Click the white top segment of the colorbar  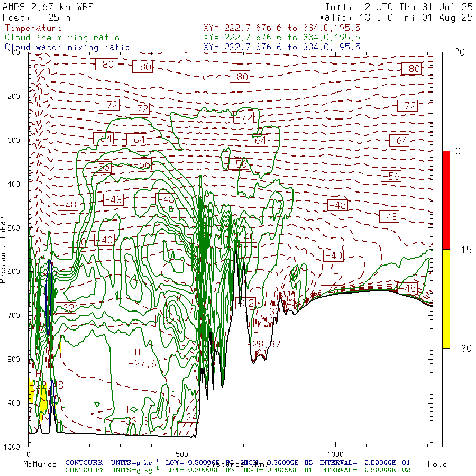pos(446,102)
